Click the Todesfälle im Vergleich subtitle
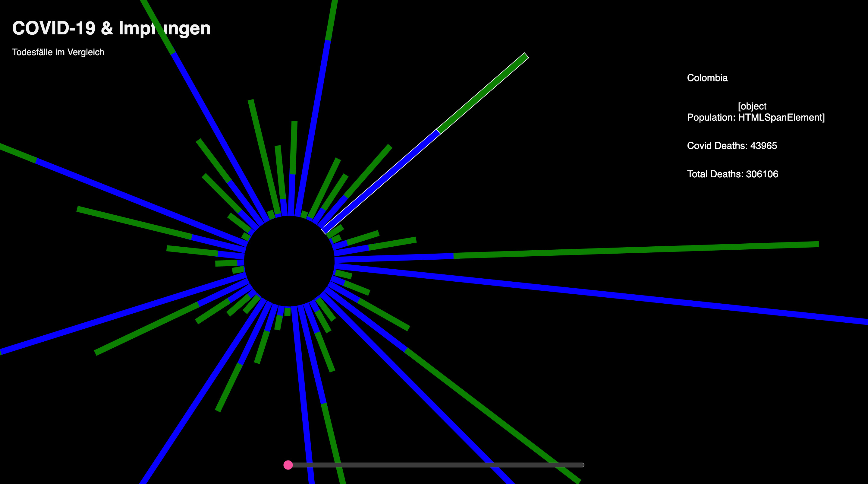The height and width of the screenshot is (484, 868). click(x=58, y=52)
